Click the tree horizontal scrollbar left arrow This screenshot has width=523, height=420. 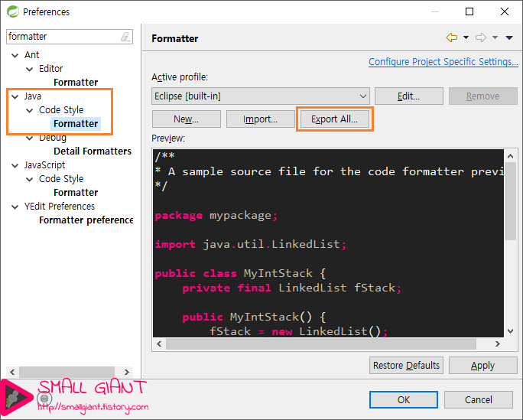(12, 372)
